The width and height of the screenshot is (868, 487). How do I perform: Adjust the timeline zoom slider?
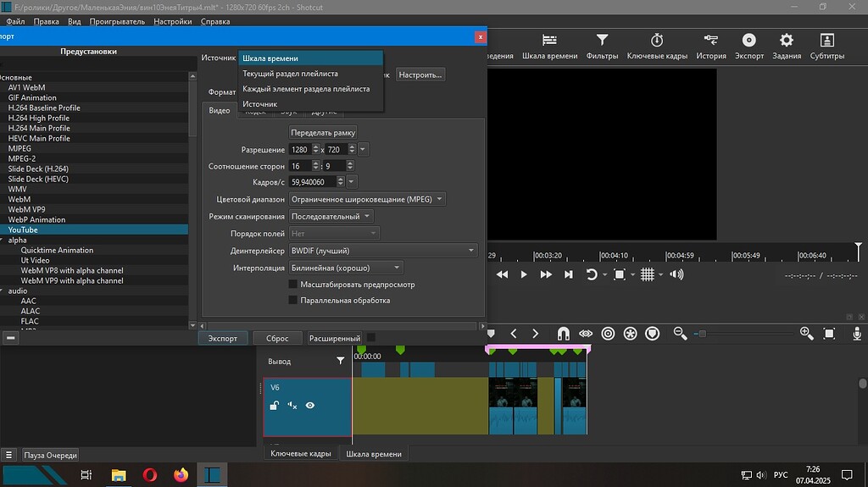pos(743,334)
